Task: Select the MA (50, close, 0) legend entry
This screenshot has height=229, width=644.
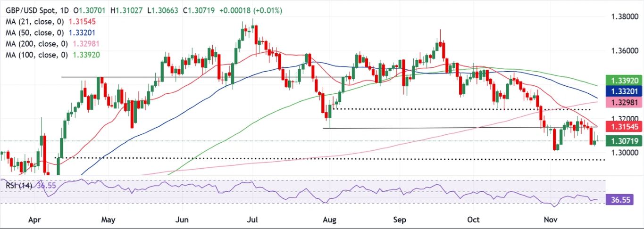Action: [x=34, y=33]
